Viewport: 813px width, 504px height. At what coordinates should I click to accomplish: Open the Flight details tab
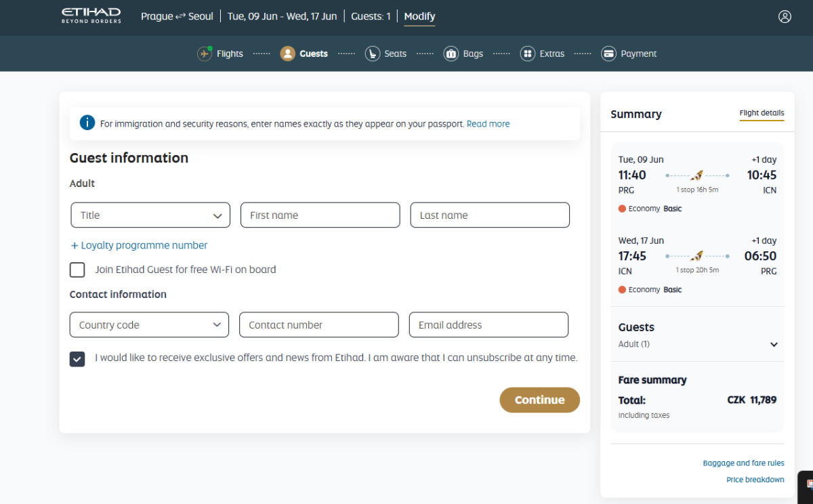coord(762,113)
